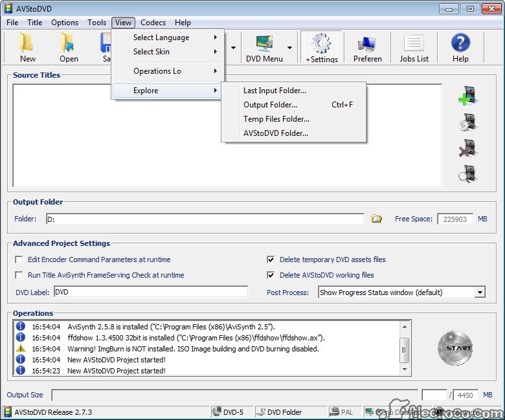This screenshot has width=505, height=420.
Task: Click the AVStoDVD Release 2.7.3 status text
Action: (53, 412)
